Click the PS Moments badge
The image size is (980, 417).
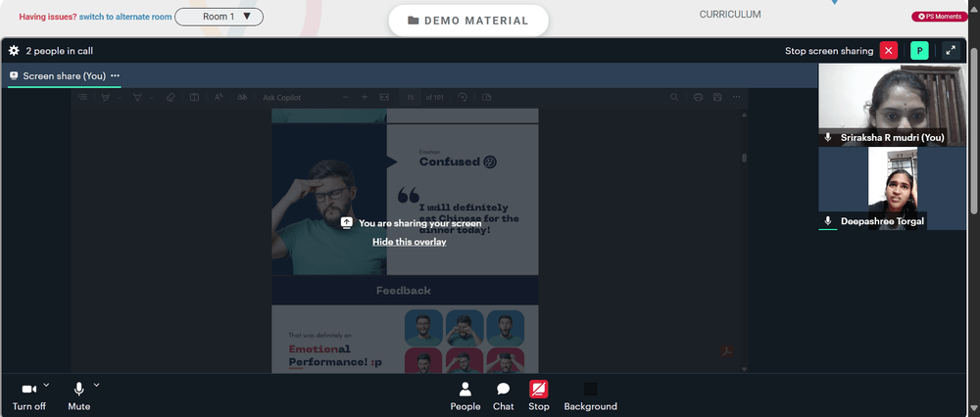click(x=940, y=17)
